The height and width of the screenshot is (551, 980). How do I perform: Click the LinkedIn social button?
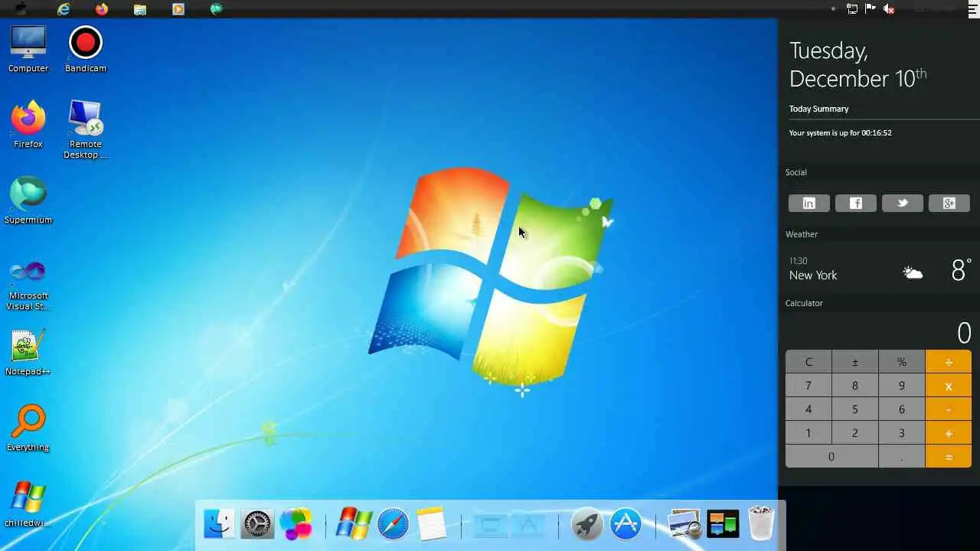pyautogui.click(x=808, y=203)
